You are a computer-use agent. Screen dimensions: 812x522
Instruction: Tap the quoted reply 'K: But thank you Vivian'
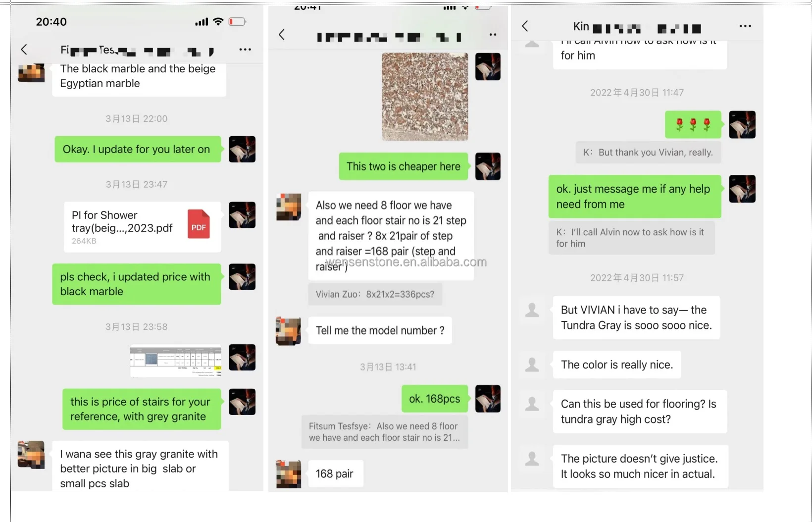648,153
